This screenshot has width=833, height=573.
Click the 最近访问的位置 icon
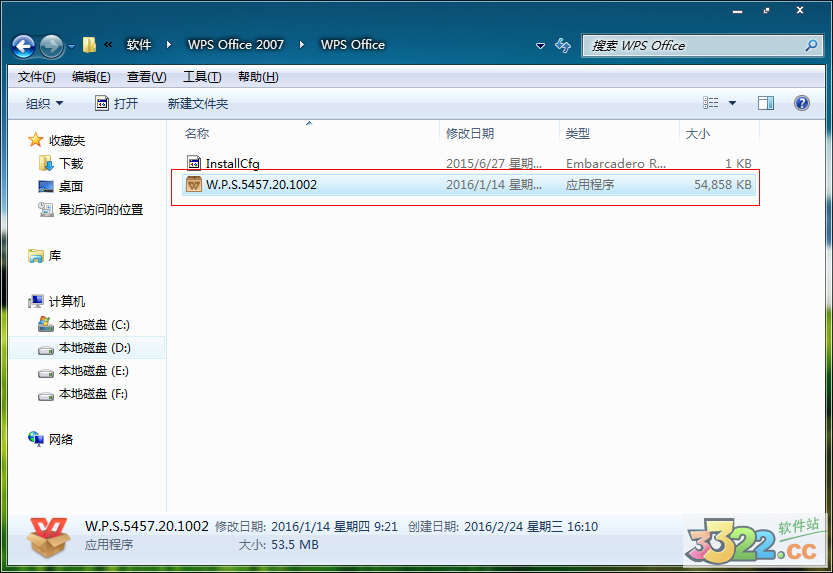pos(46,210)
